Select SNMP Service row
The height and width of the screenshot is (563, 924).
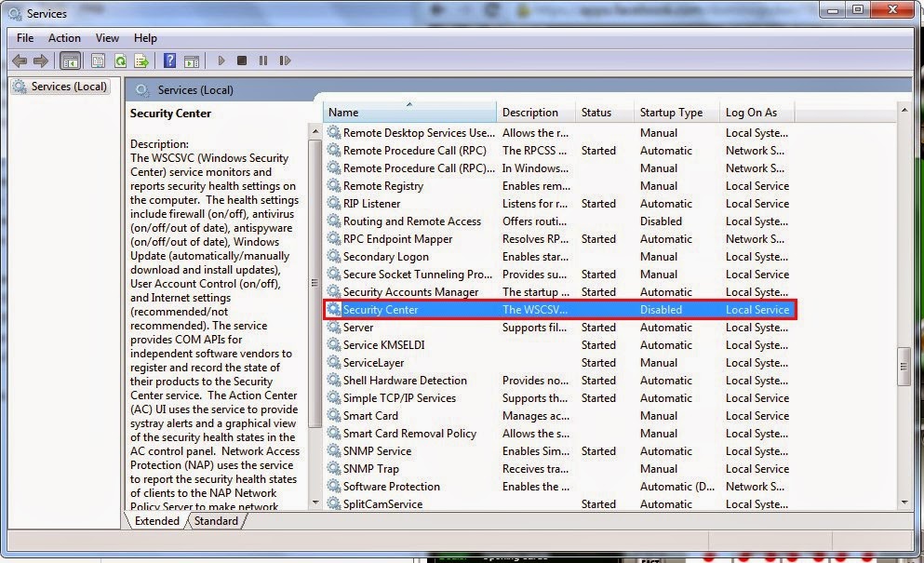click(x=559, y=451)
